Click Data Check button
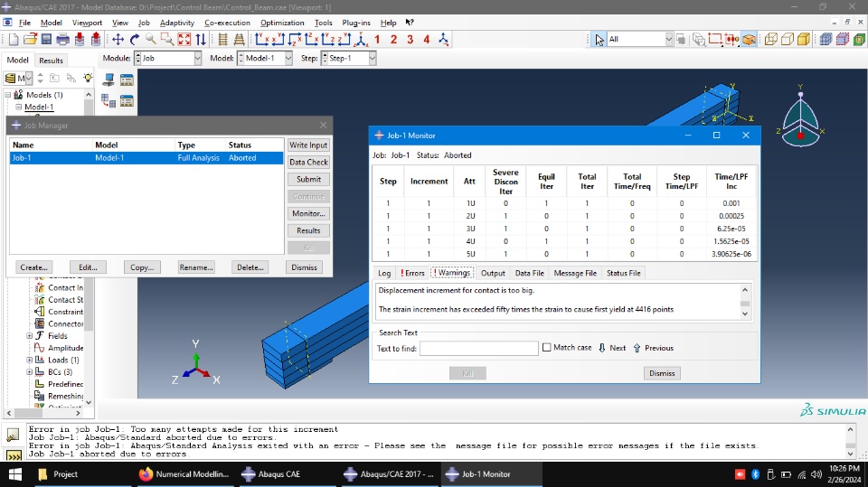Viewport: 868px width, 487px height. click(308, 162)
